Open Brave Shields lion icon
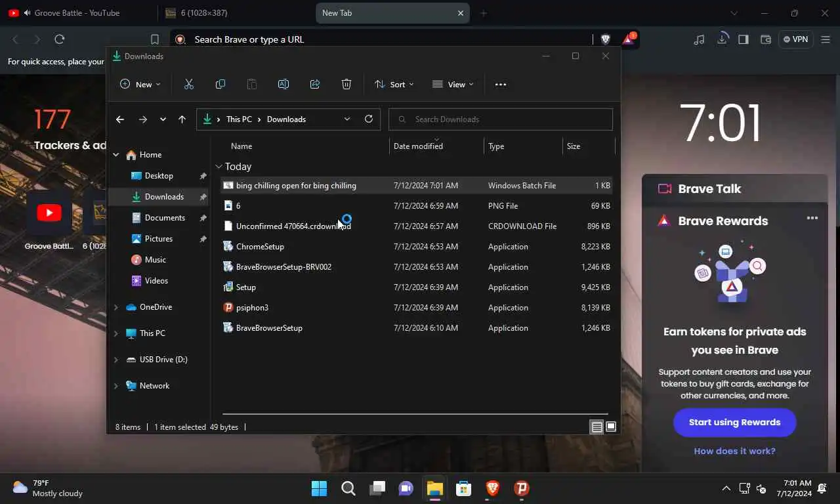The height and width of the screenshot is (504, 840). [x=605, y=39]
